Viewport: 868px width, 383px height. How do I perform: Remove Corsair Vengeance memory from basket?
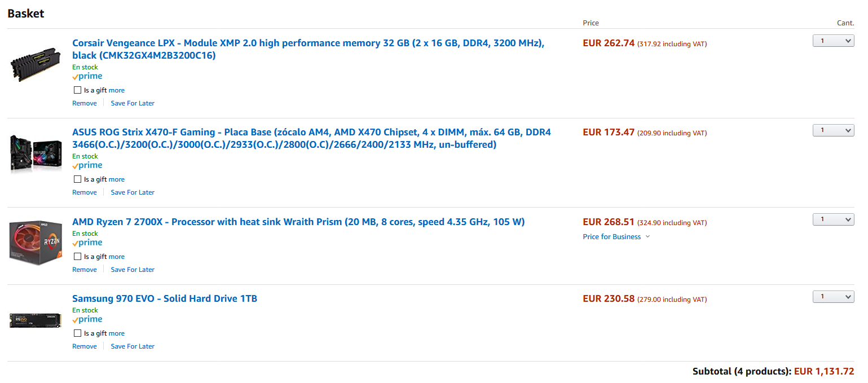(85, 103)
